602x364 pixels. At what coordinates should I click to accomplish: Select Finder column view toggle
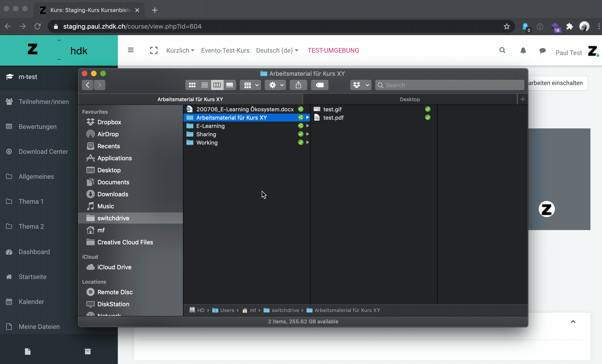[217, 85]
